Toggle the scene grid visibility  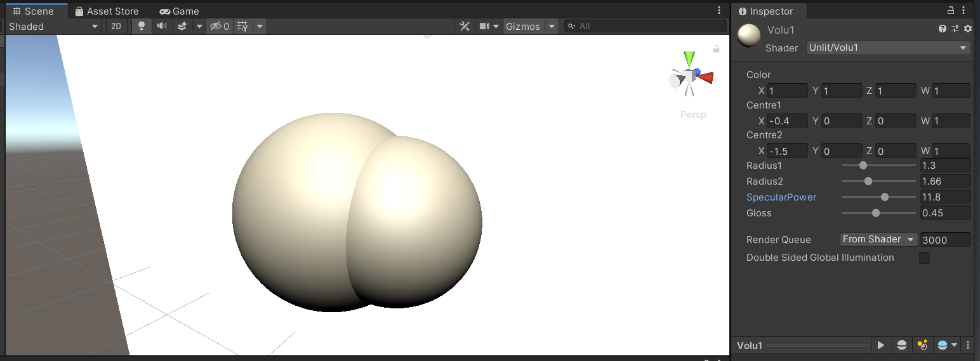tap(242, 27)
